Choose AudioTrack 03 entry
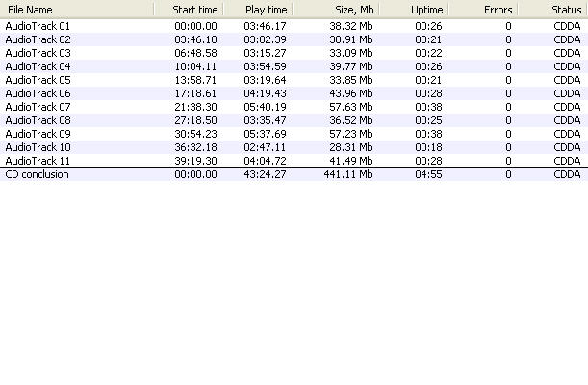Viewport: 588px width, 385px height. click(x=38, y=53)
